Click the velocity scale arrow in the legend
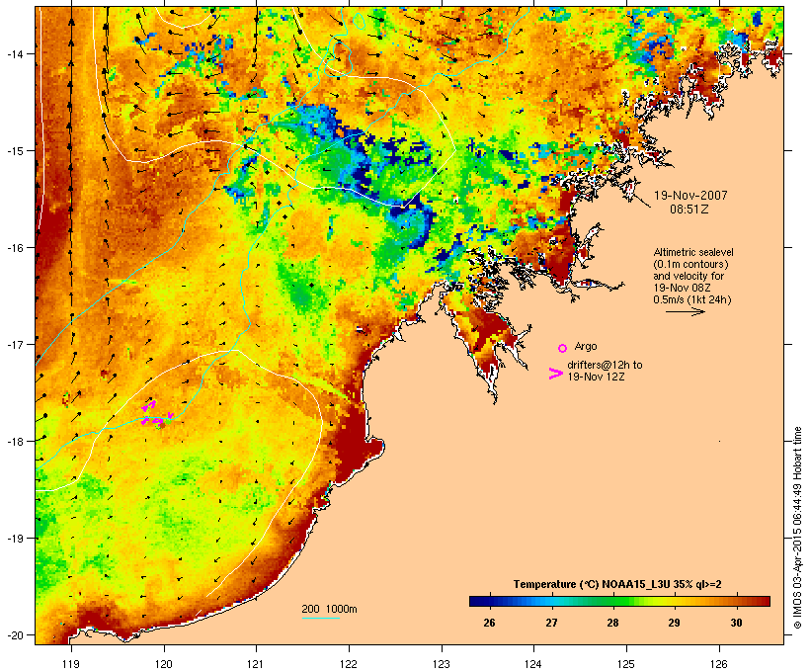Viewport: 810px width, 672px height. click(685, 311)
